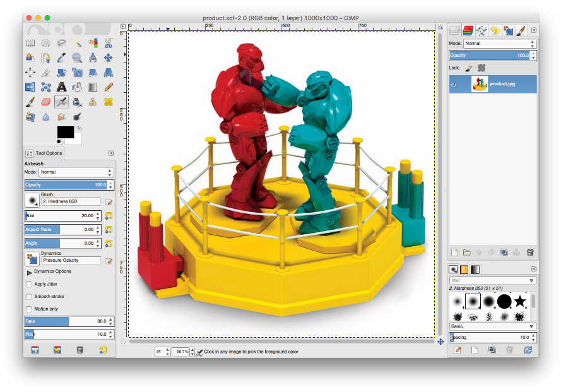Select the Eraser tool

tap(46, 101)
